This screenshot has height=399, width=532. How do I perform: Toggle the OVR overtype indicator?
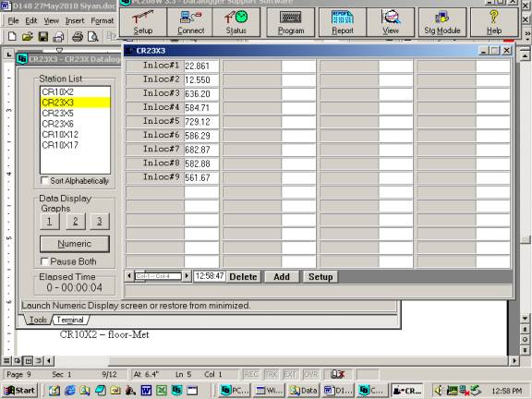pos(310,374)
